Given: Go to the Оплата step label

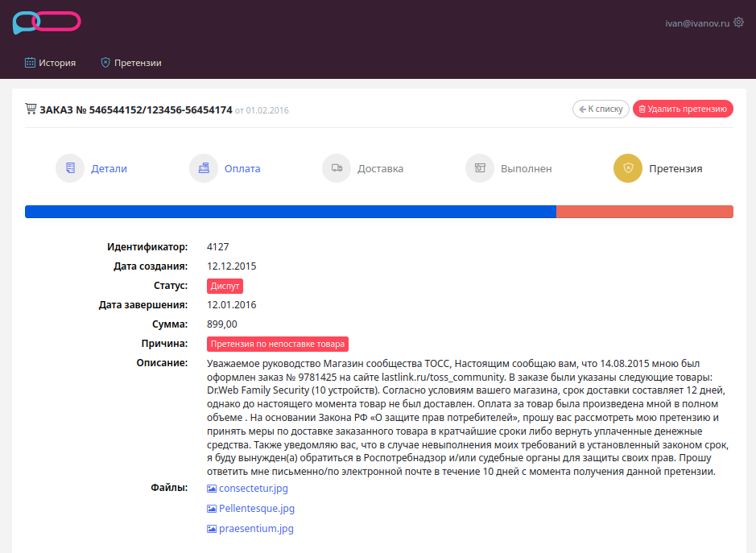Looking at the screenshot, I should coord(242,169).
